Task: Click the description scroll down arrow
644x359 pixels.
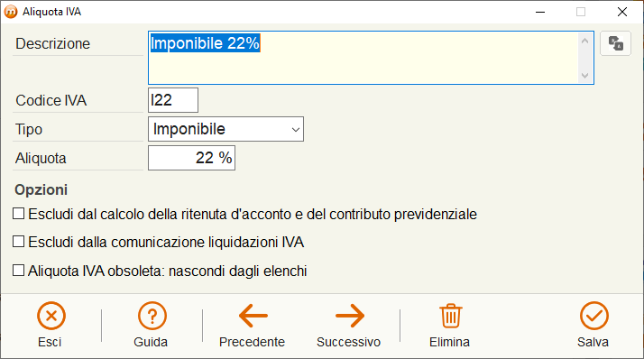Action: (584, 76)
